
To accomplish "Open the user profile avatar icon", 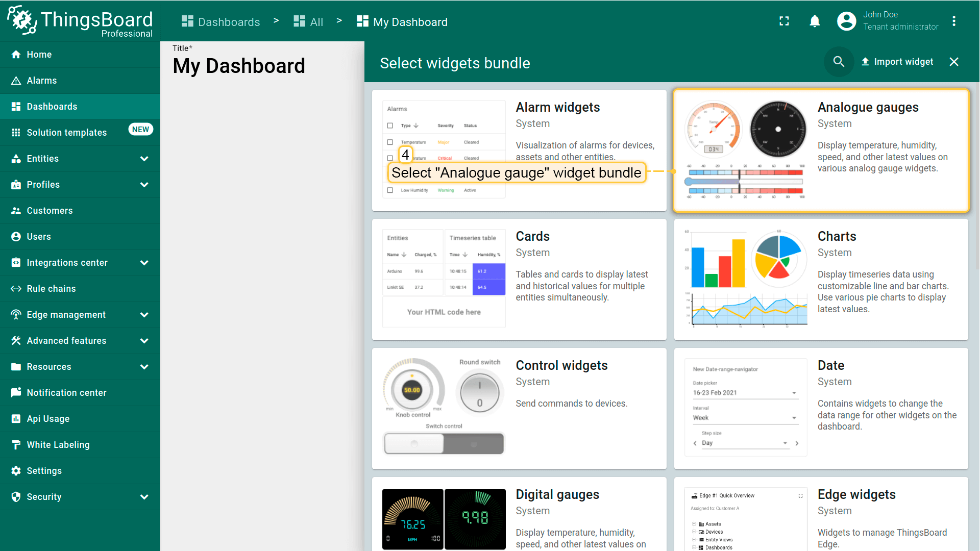I will pyautogui.click(x=846, y=21).
